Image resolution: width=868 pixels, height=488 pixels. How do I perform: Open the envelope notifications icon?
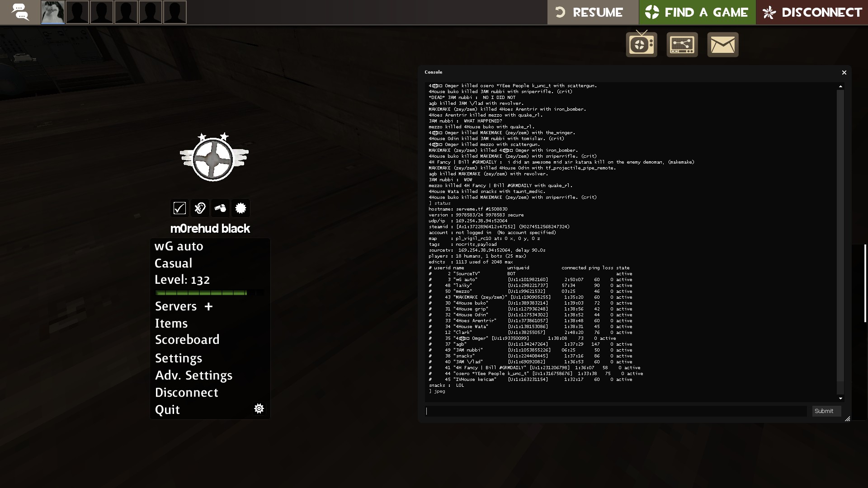point(722,45)
